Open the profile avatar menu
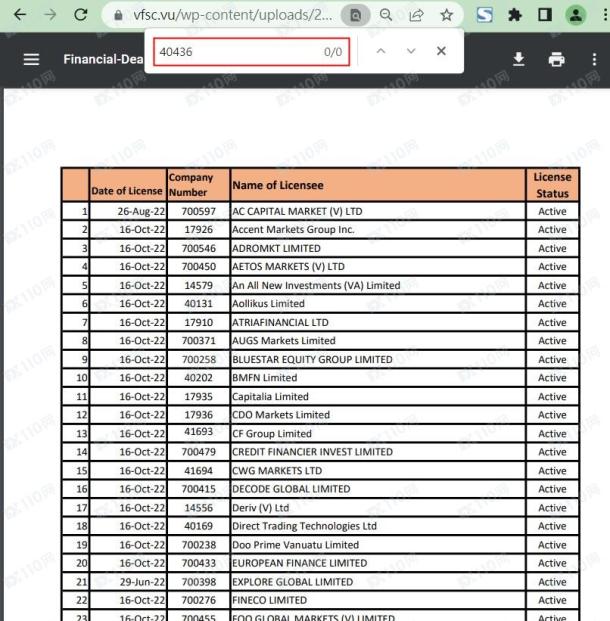Screen dimensions: 610x621 [576, 15]
